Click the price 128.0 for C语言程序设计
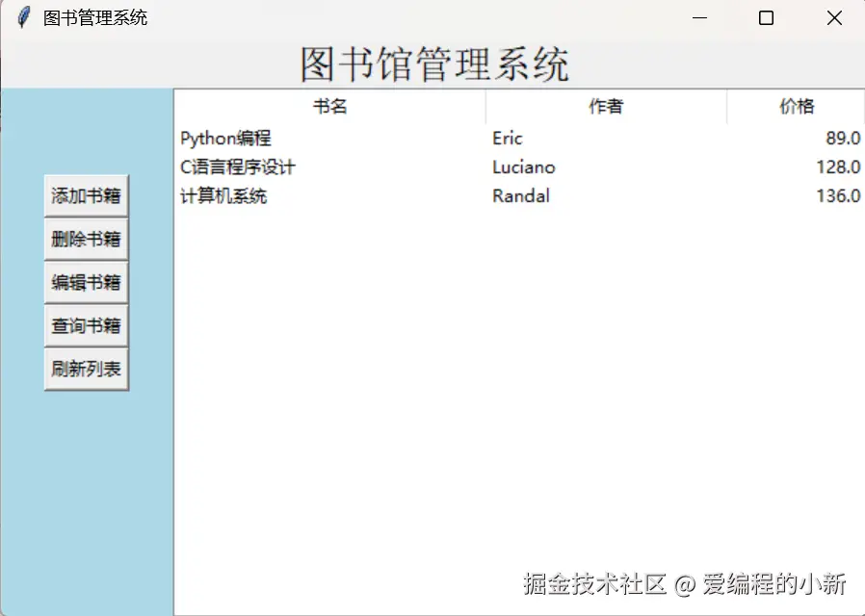Screen dimensions: 865x616 838,167
